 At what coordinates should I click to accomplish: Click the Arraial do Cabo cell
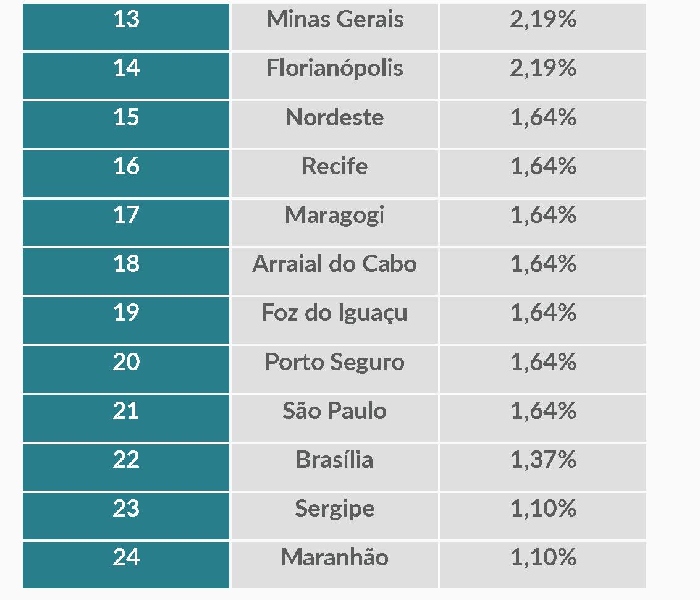click(334, 271)
